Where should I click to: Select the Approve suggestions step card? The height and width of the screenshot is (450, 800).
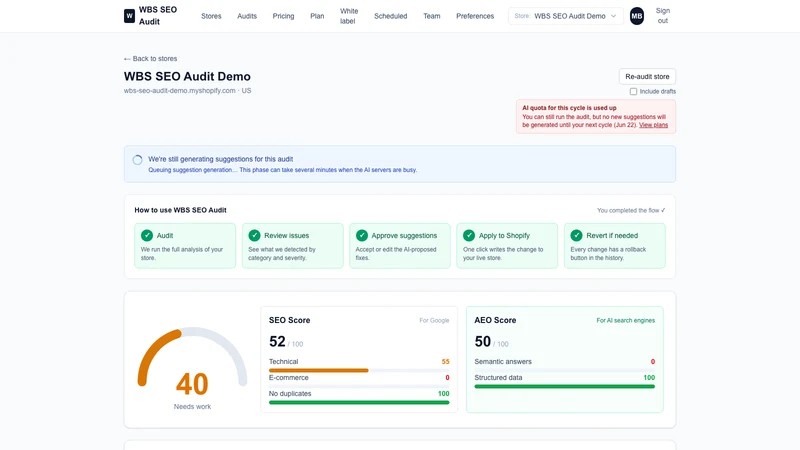click(x=400, y=245)
